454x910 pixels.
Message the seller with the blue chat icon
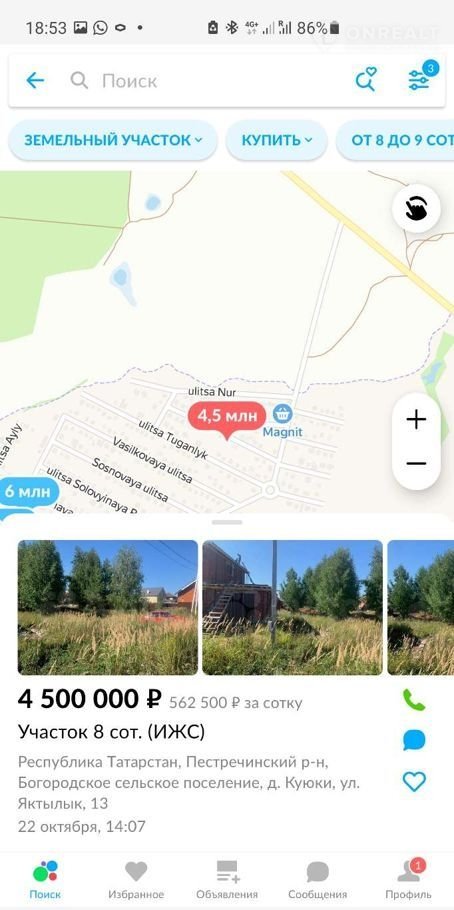[414, 740]
